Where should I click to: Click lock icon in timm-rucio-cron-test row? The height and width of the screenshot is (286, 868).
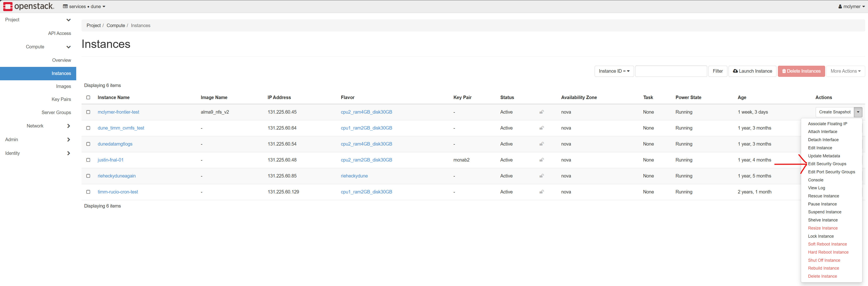coord(542,192)
